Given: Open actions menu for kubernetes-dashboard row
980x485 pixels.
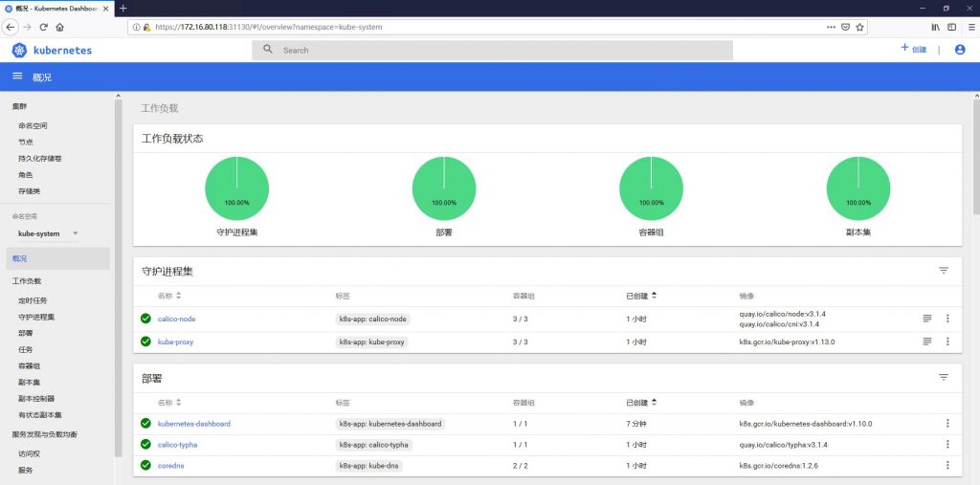Looking at the screenshot, I should click(947, 423).
